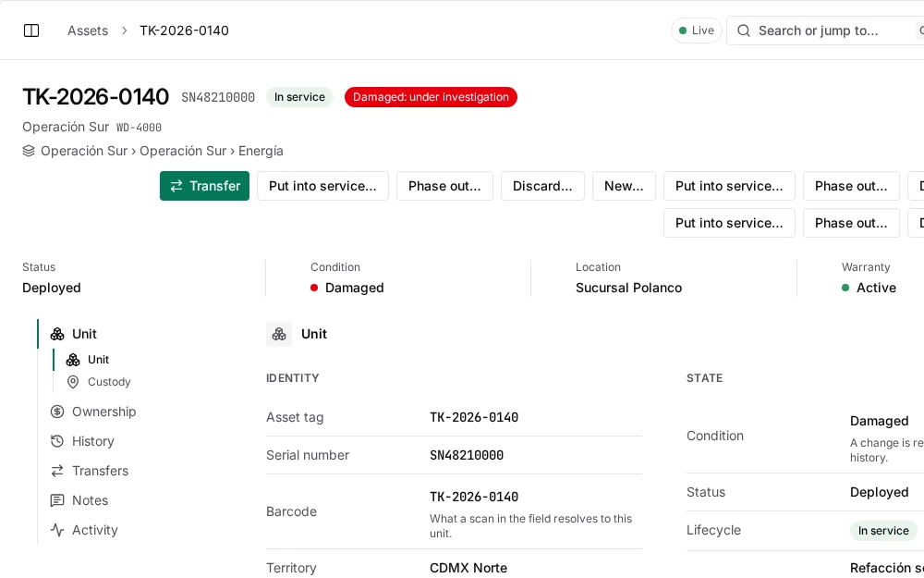Click Serial number value SN48210000 in Identity
This screenshot has height=578, width=924.
[x=467, y=455]
